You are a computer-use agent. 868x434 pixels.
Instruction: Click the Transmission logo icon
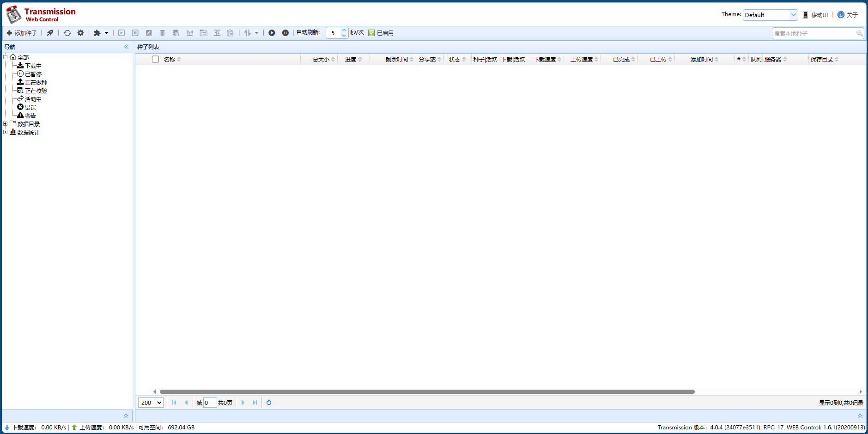point(13,14)
